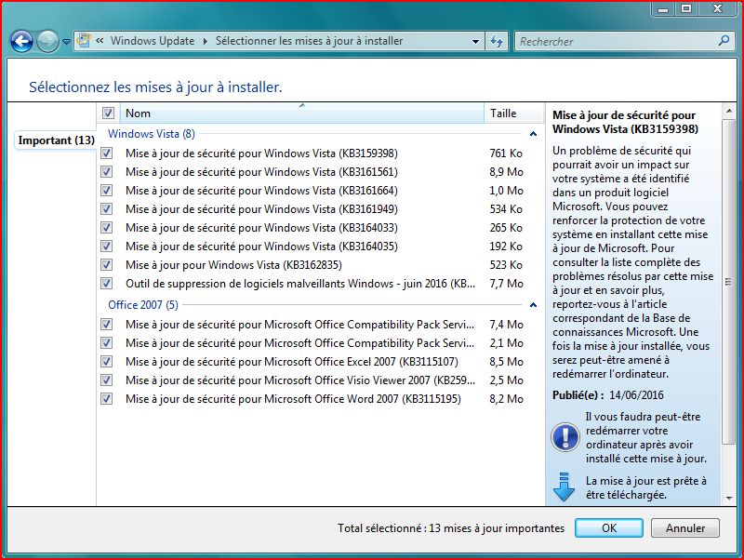Open the Important (13) tab
Viewport: 744px width, 560px height.
[56, 140]
